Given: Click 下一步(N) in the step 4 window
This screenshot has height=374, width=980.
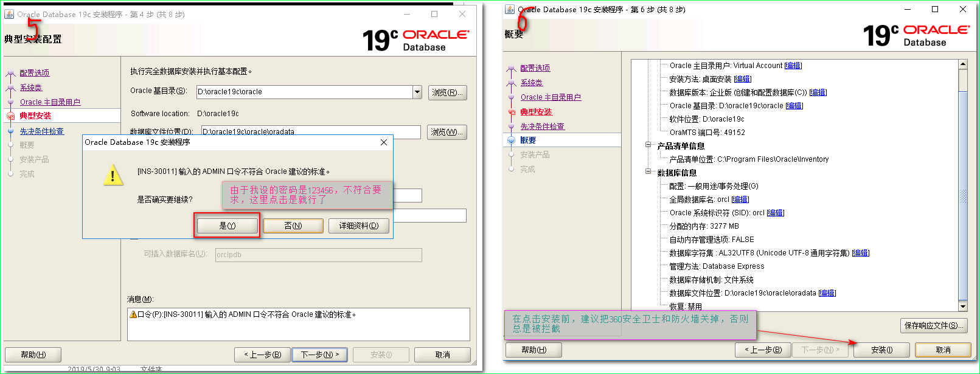Looking at the screenshot, I should pos(320,355).
